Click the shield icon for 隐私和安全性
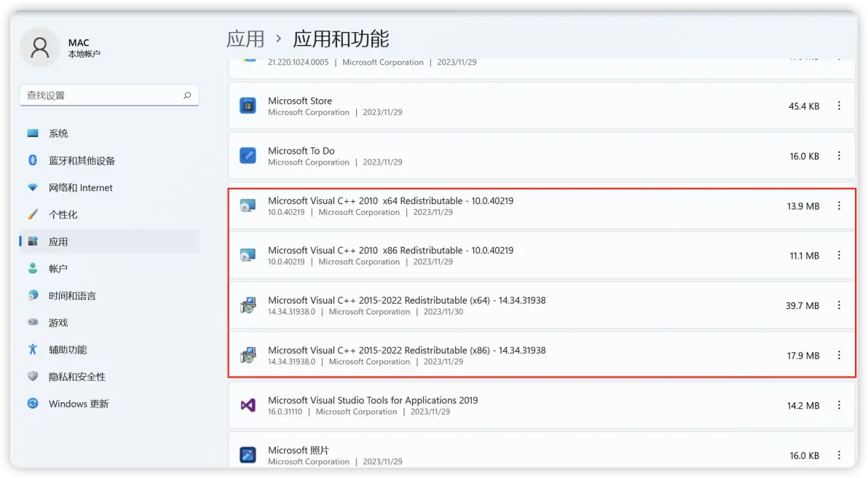 (x=33, y=376)
